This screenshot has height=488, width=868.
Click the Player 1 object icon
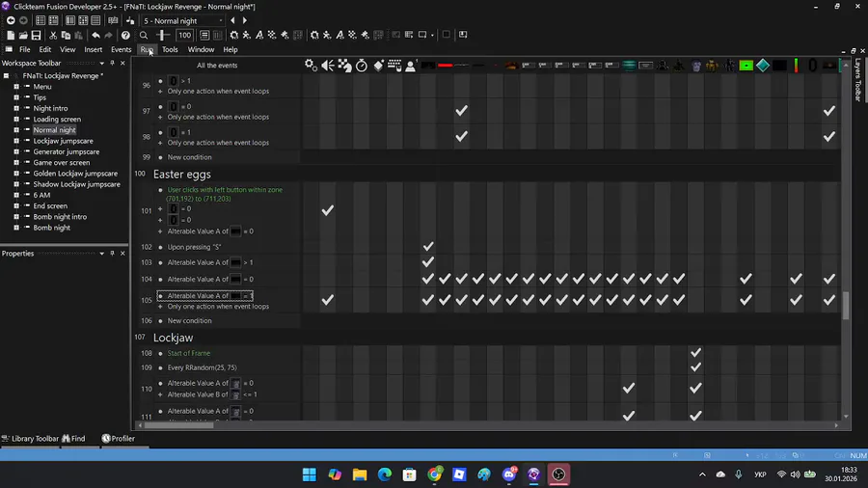coord(411,66)
